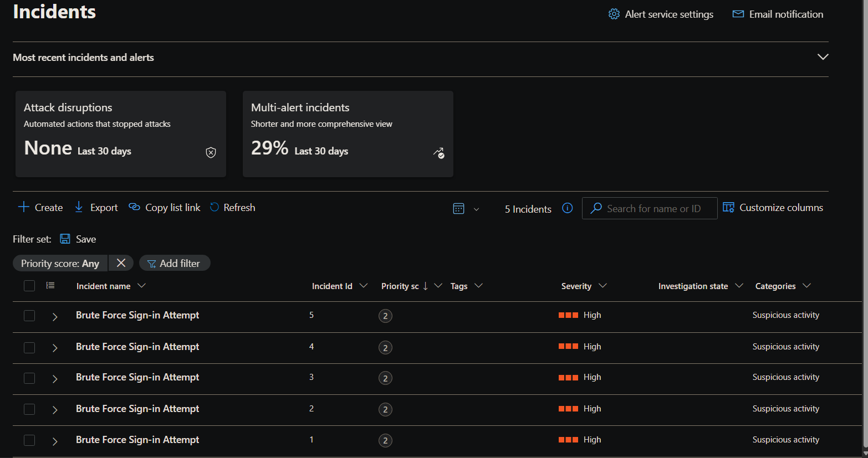Open the Multi-alert incidents card

coord(348,134)
